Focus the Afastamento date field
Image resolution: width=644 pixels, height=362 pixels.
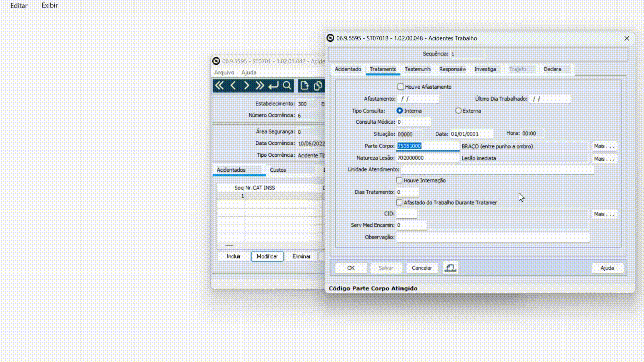click(418, 99)
